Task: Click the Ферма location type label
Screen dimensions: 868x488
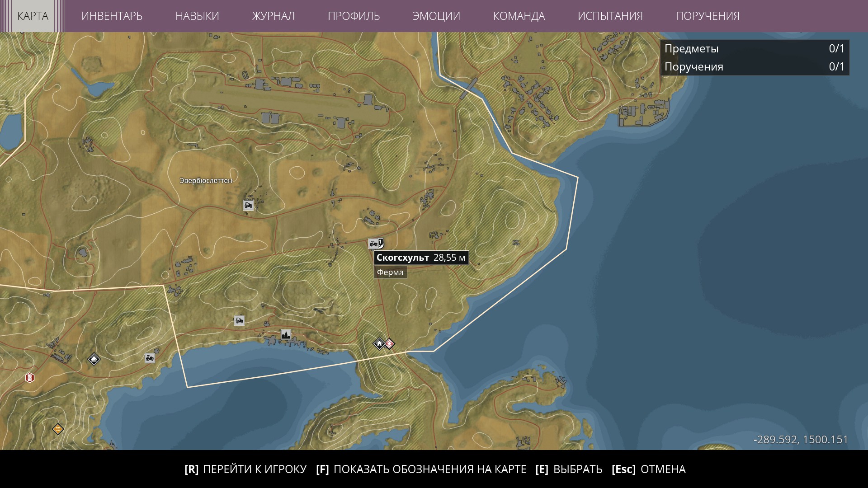Action: pos(390,272)
